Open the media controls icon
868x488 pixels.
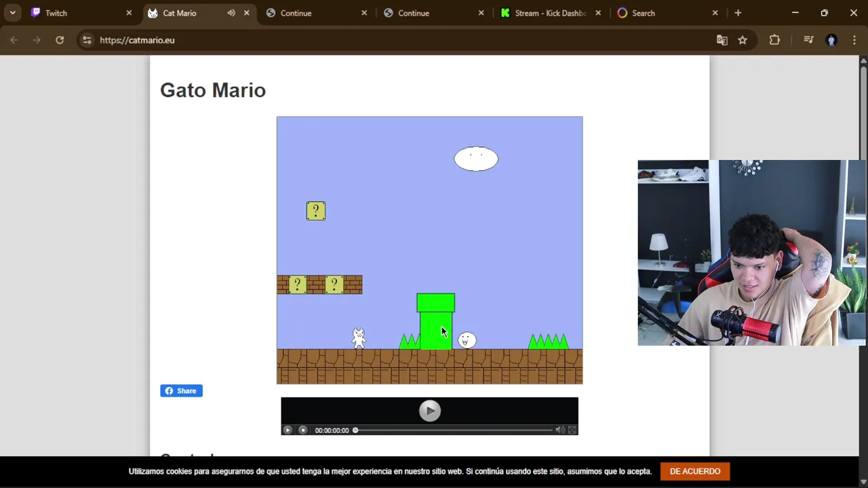tap(808, 40)
